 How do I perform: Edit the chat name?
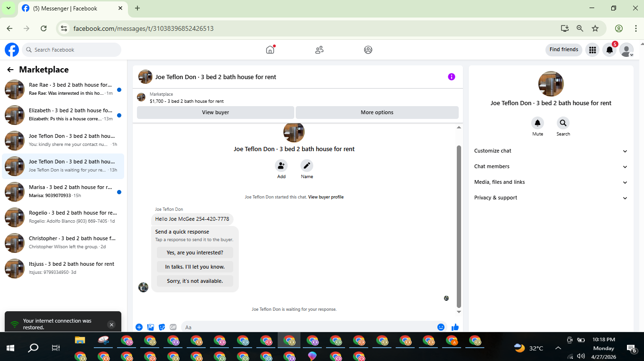(307, 165)
